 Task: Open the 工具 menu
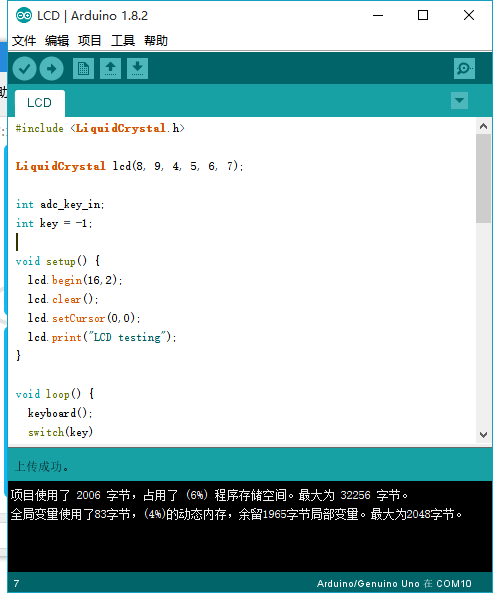pyautogui.click(x=123, y=41)
